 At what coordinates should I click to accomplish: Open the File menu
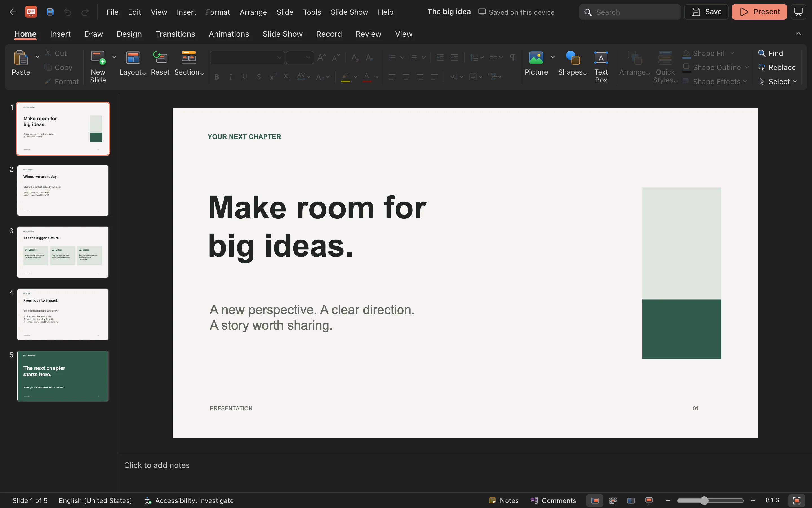click(112, 12)
